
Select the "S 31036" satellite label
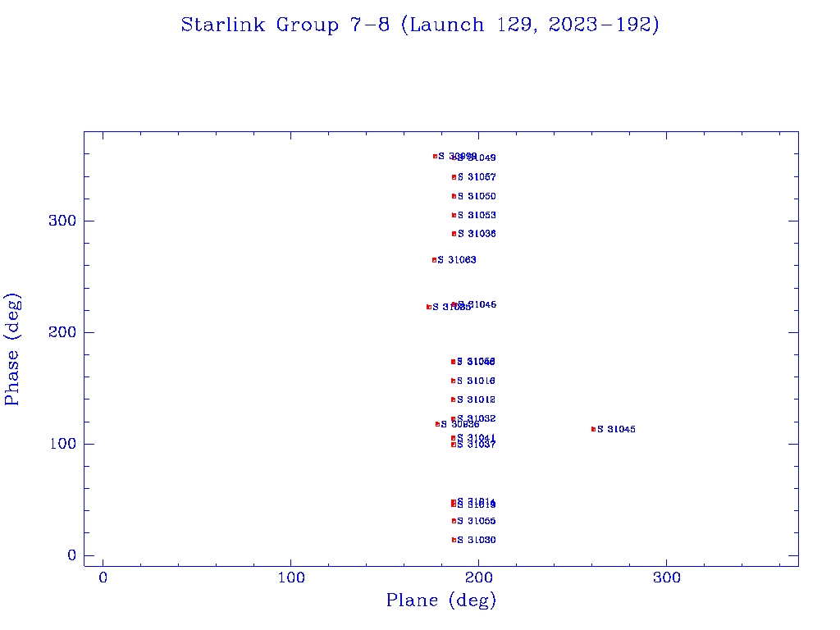pos(477,234)
